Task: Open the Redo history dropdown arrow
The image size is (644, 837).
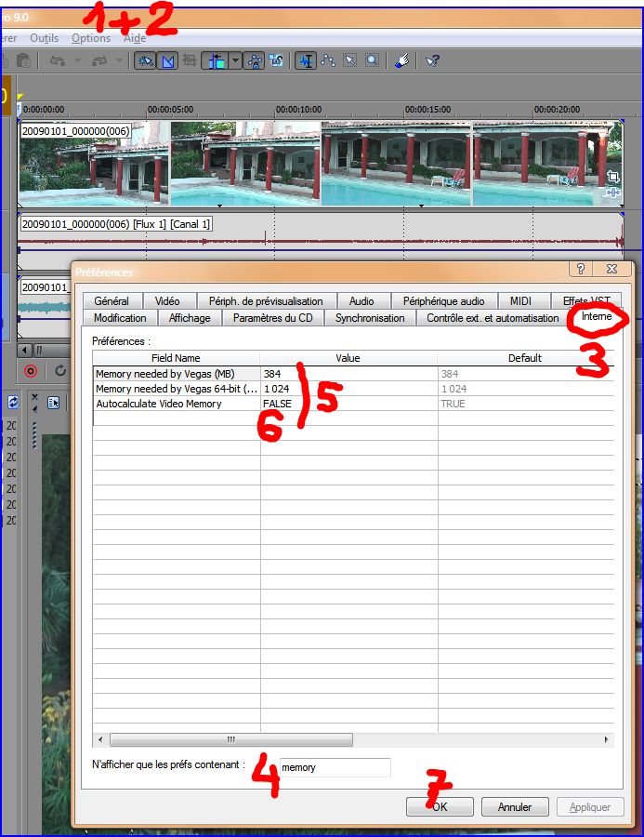Action: click(x=119, y=60)
